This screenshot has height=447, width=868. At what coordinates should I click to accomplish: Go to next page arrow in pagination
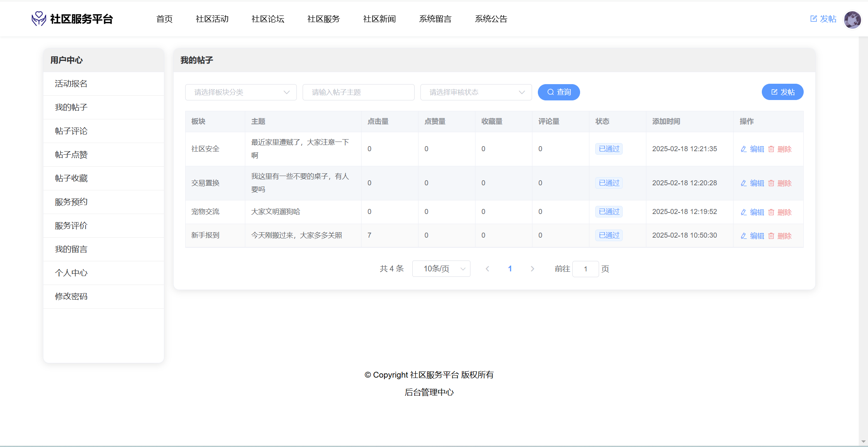coord(532,269)
